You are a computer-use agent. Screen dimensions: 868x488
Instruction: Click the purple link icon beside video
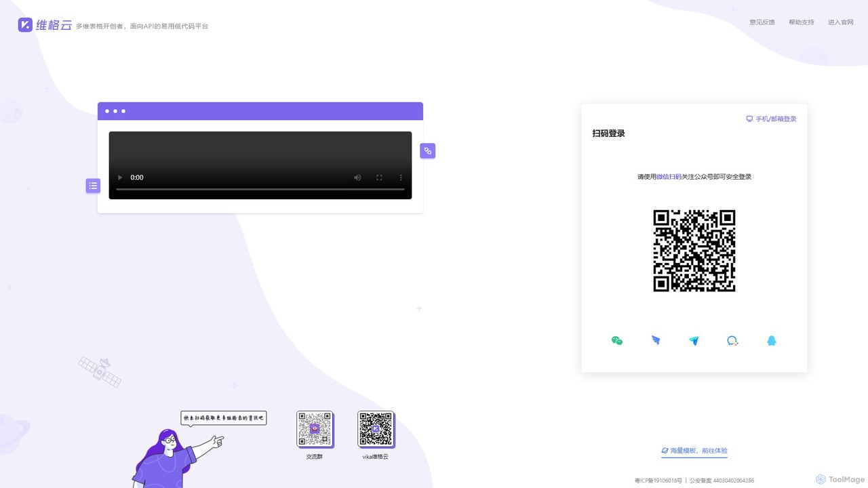[428, 151]
